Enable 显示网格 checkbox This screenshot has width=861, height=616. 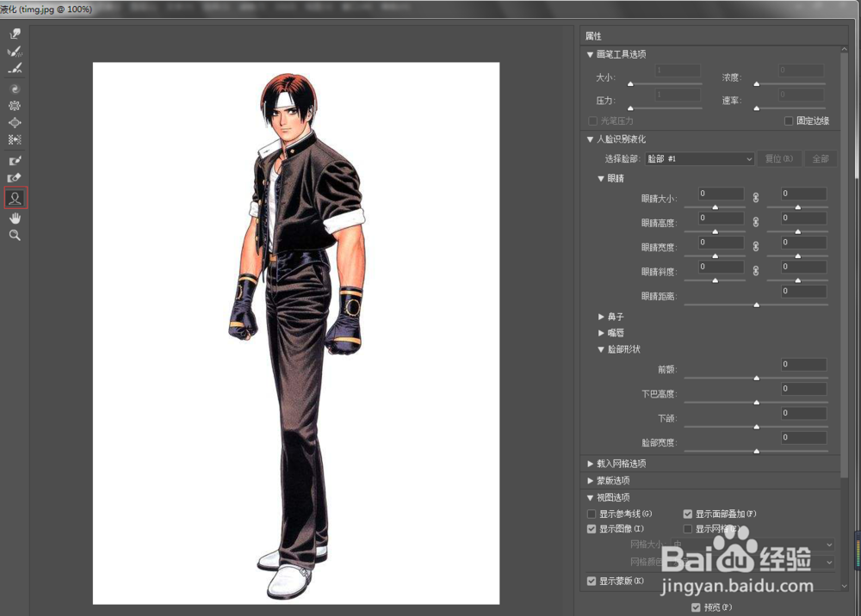[687, 529]
